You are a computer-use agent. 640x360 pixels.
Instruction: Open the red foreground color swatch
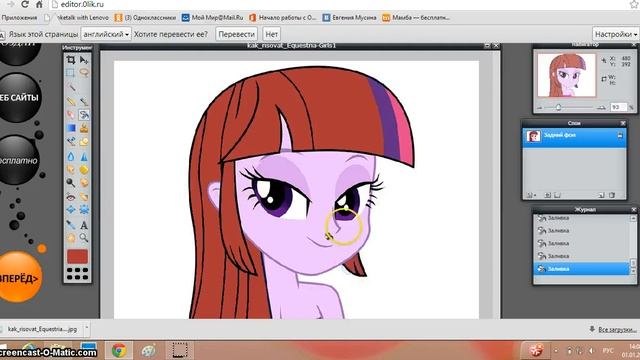click(77, 256)
